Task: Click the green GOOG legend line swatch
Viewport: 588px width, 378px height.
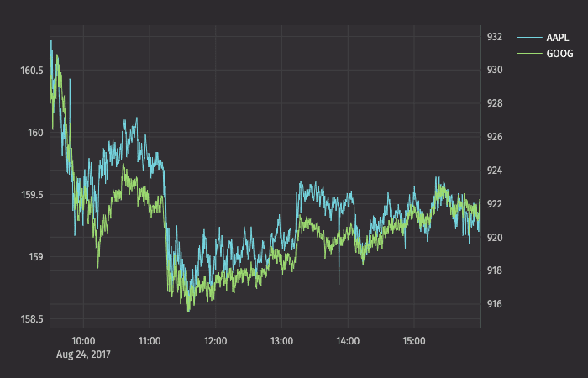Action: pyautogui.click(x=529, y=54)
